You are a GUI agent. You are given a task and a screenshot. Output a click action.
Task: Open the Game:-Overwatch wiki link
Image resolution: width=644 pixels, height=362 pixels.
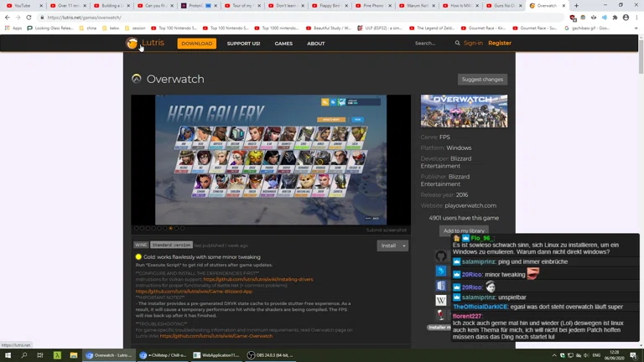point(216,336)
